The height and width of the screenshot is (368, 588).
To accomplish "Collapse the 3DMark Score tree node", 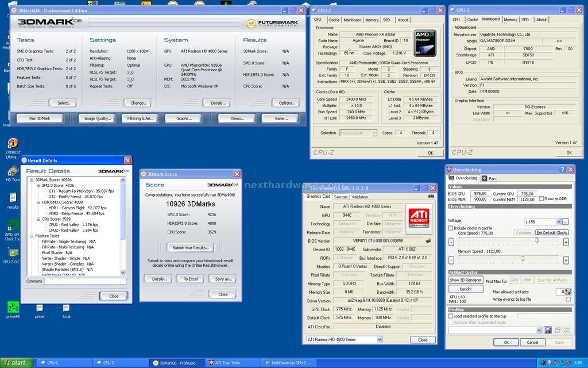I will [x=32, y=180].
